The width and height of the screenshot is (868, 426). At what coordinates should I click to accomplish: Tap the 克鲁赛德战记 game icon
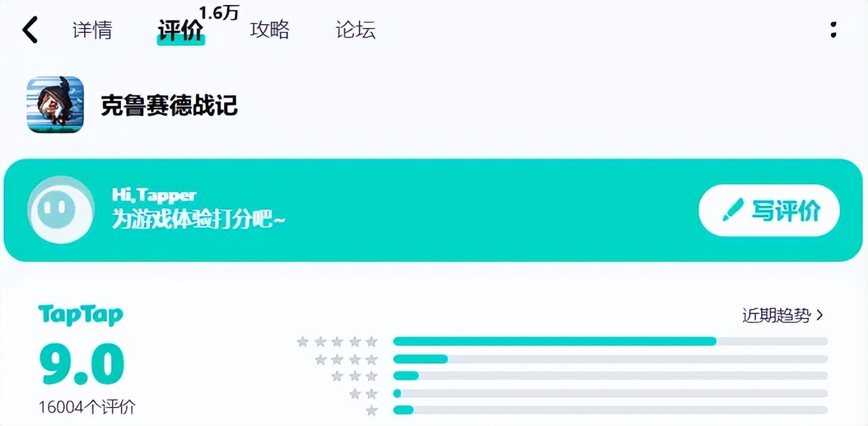(55, 104)
